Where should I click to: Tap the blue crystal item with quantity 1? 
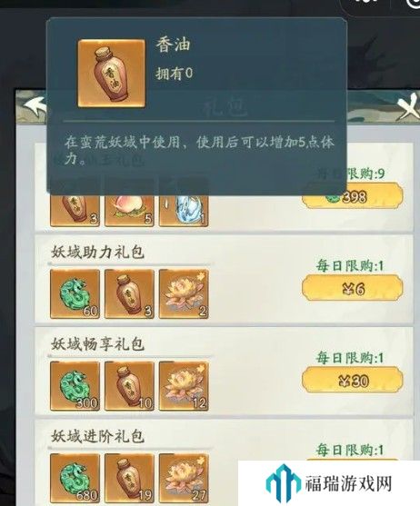(x=184, y=210)
